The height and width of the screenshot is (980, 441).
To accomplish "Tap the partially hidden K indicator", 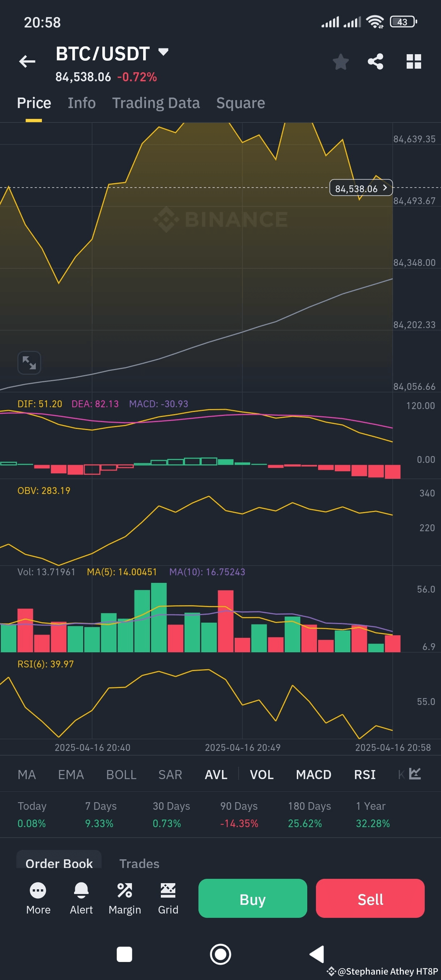I will tap(401, 774).
